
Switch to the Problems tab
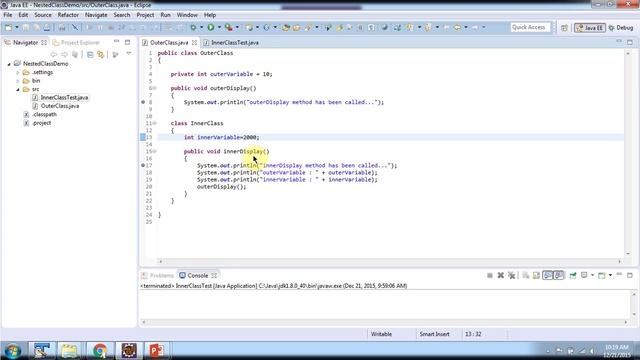[158, 276]
